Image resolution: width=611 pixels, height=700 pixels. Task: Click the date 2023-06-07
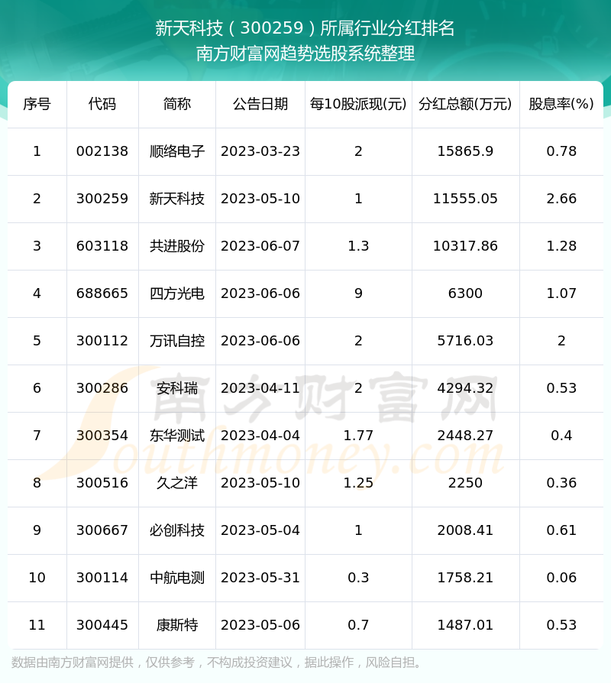tap(260, 246)
